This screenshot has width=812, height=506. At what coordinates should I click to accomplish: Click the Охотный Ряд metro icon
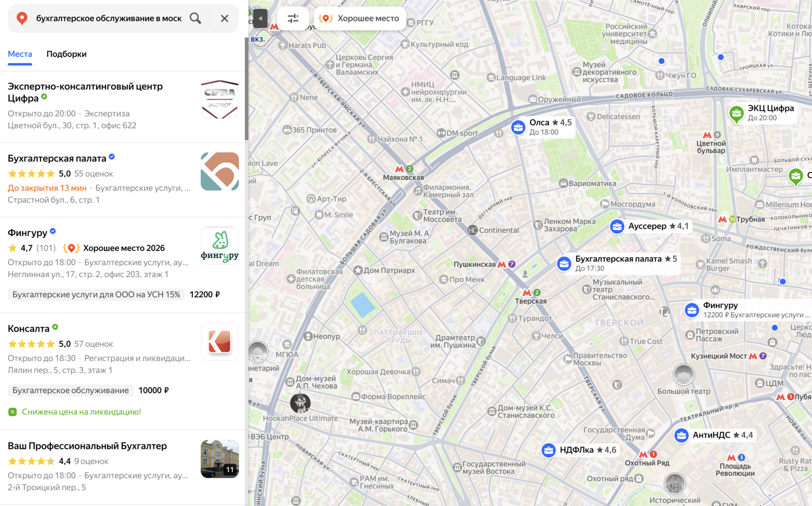(x=643, y=454)
